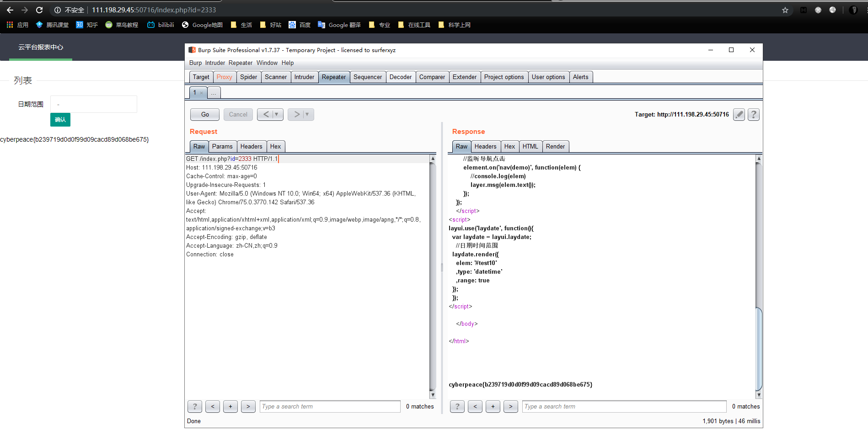Image resolution: width=868 pixels, height=446 pixels.
Task: Click the request search help icon
Action: point(195,406)
